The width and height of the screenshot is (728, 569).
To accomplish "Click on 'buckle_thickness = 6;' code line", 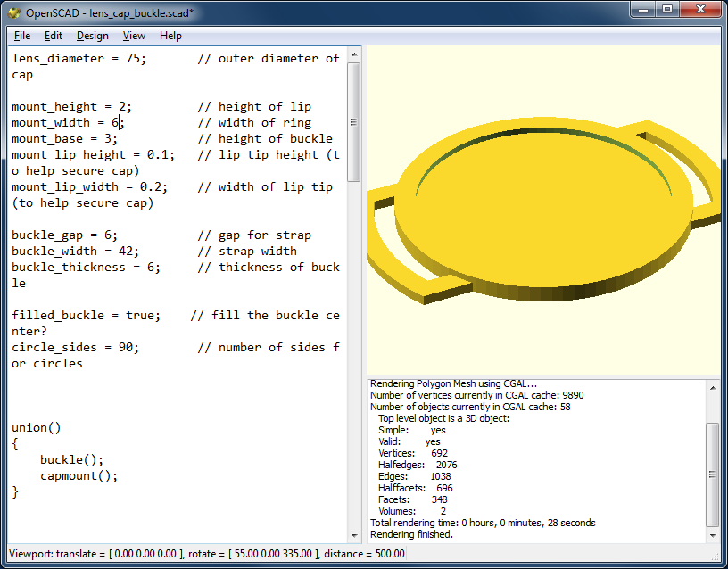I will [x=86, y=268].
